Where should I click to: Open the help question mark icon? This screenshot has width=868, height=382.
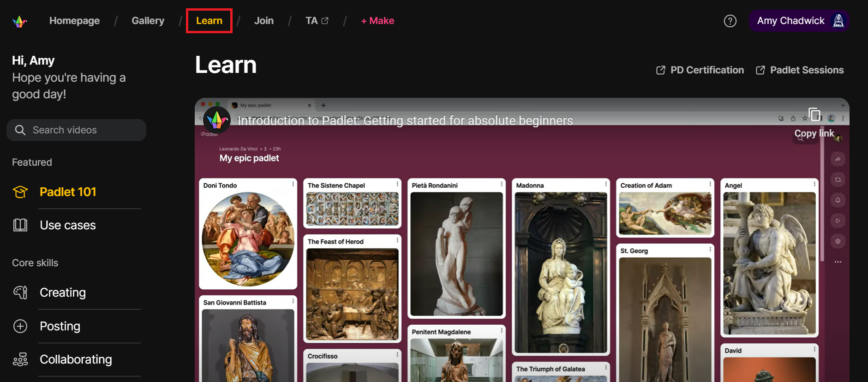tap(730, 21)
